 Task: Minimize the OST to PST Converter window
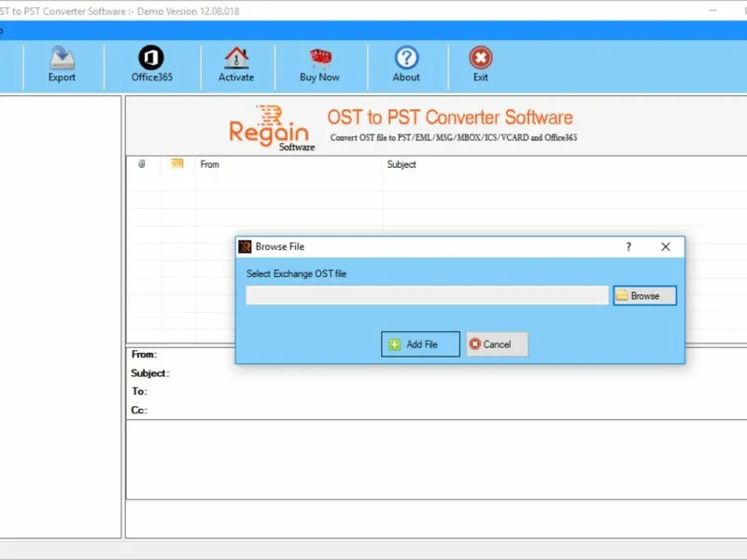click(712, 10)
